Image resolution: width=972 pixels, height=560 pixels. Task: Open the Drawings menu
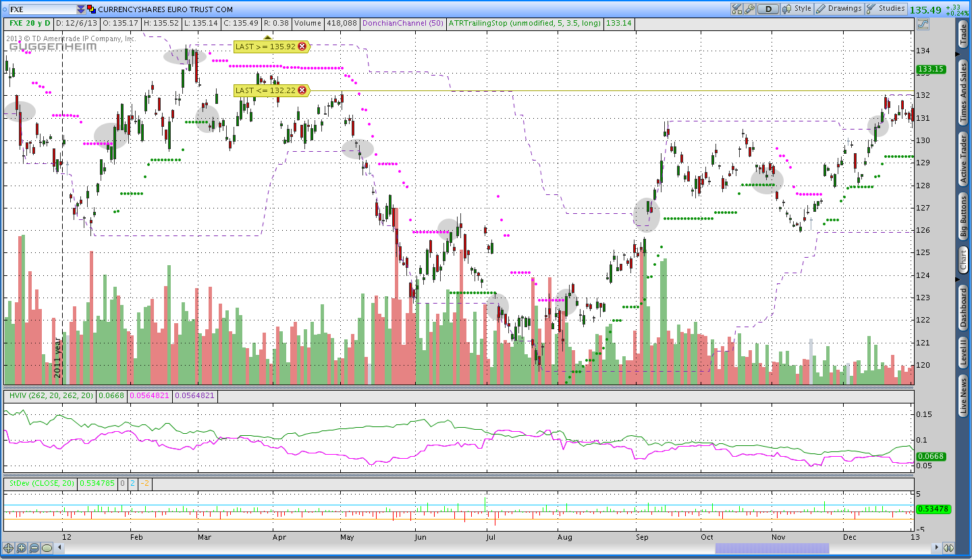click(839, 9)
